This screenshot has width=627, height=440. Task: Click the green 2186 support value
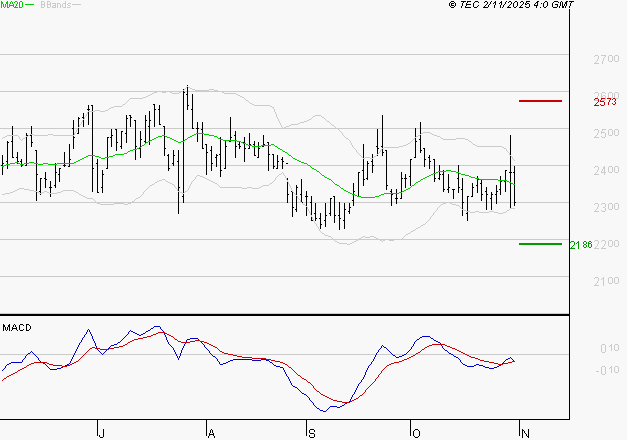click(x=581, y=245)
